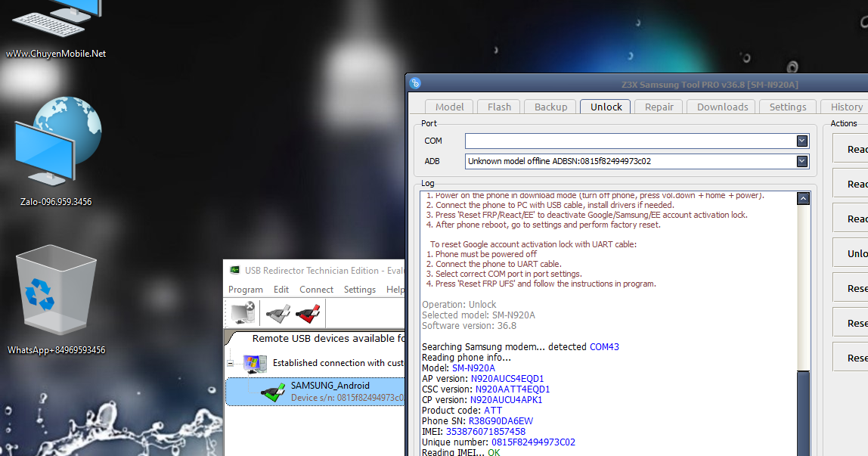Click the disconnect computer toolbar icon in USB Redirector

pos(243,313)
